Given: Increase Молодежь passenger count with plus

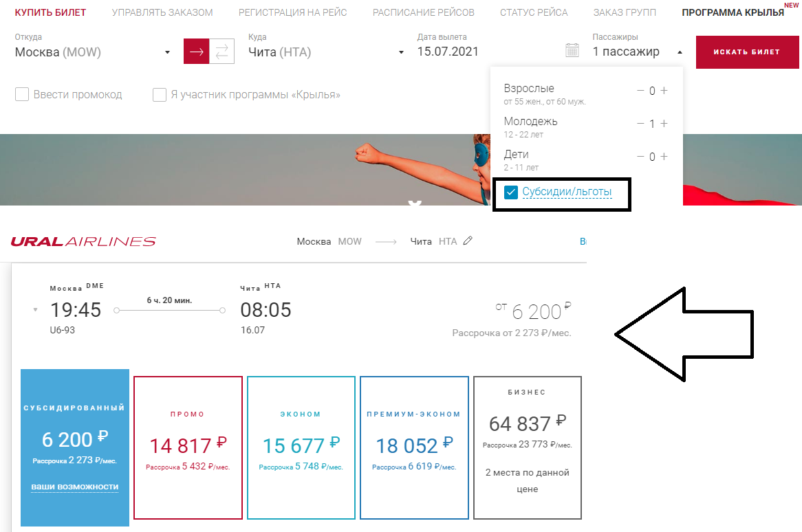Looking at the screenshot, I should point(664,124).
